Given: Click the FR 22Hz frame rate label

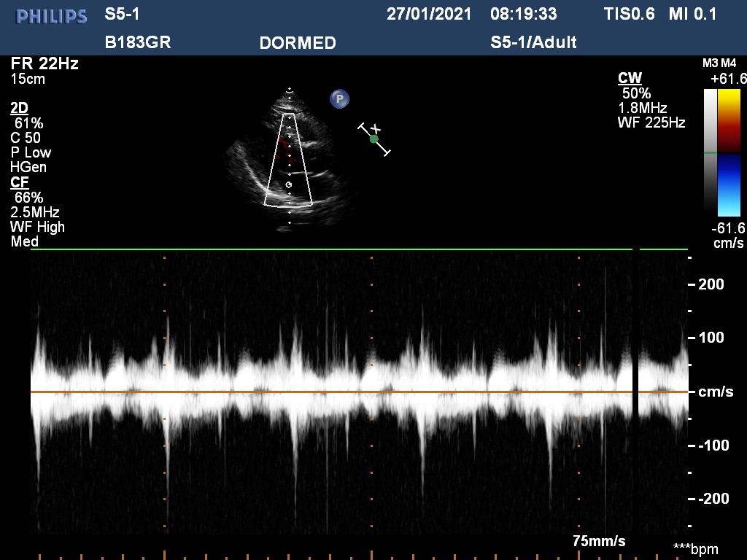Looking at the screenshot, I should pos(44,63).
